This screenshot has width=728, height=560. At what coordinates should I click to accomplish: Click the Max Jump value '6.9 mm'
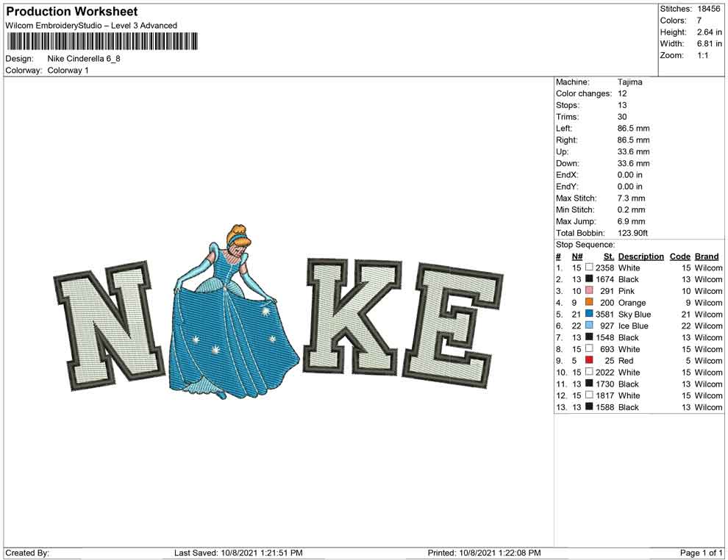[631, 221]
